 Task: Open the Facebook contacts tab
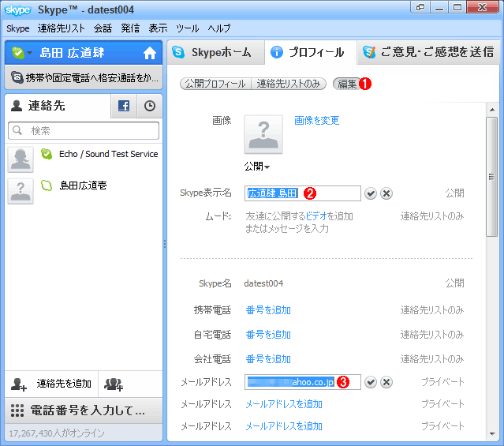point(124,106)
